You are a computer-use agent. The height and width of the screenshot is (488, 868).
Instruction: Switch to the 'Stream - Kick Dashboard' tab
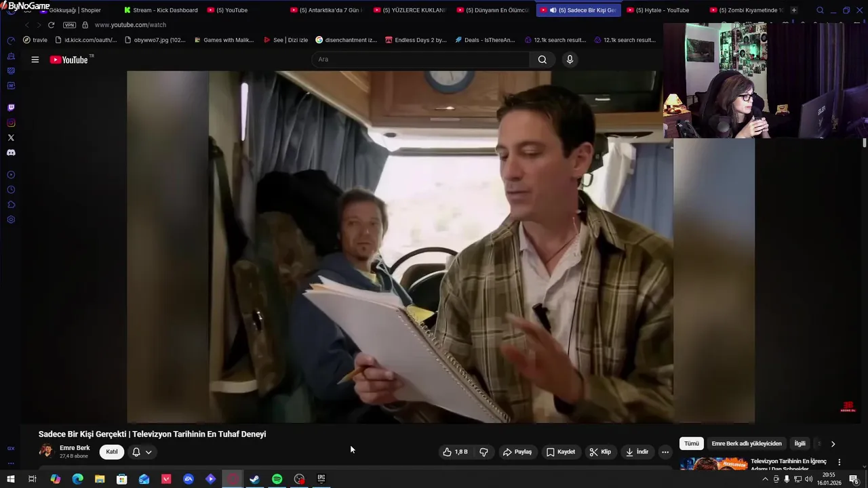(161, 10)
